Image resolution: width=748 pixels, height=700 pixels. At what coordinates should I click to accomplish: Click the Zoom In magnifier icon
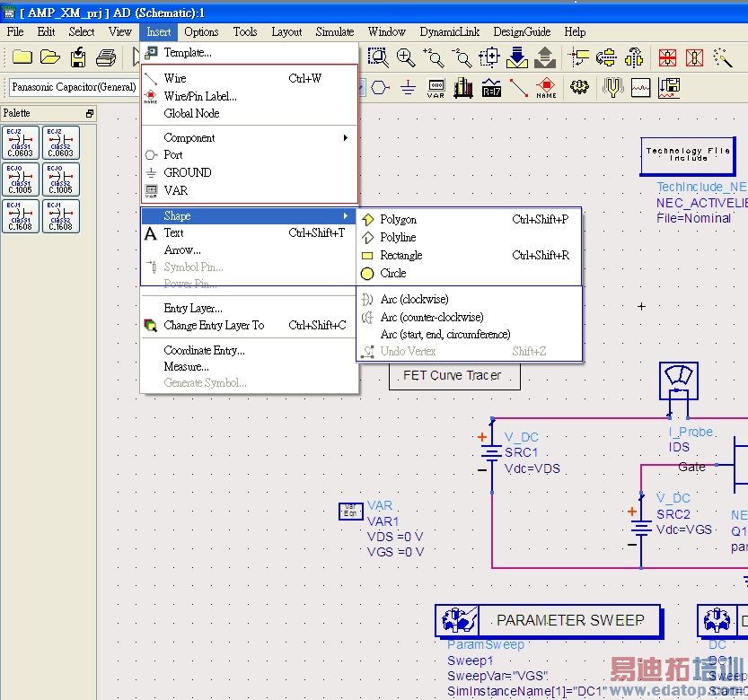coord(407,57)
